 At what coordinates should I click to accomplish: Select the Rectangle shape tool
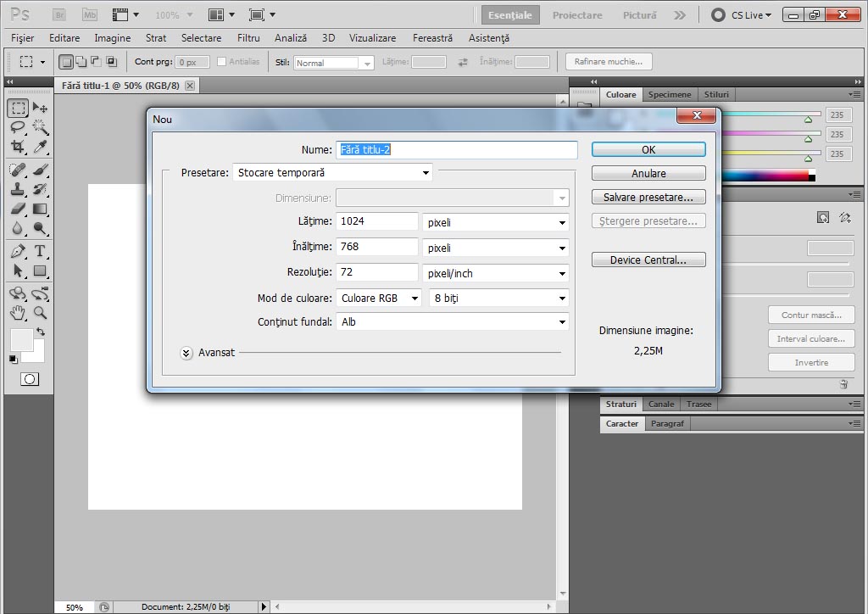coord(40,271)
